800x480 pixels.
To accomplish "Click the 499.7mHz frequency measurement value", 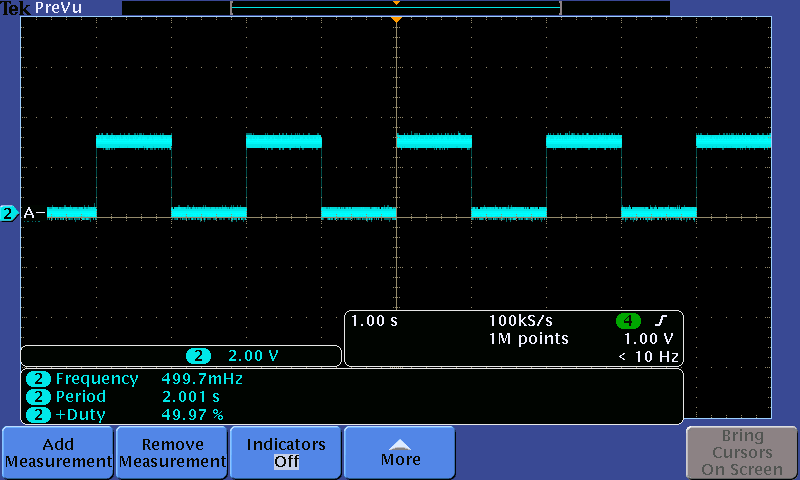I will coord(202,379).
